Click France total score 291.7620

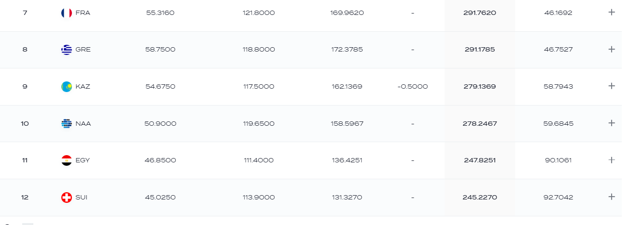[479, 13]
